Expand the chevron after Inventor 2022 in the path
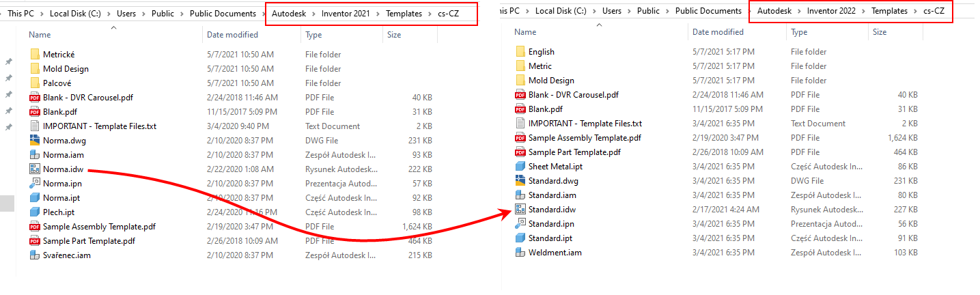 tap(862, 11)
